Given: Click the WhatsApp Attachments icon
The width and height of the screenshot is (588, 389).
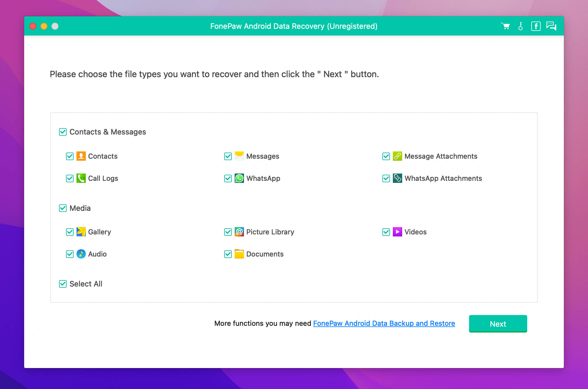Looking at the screenshot, I should (398, 178).
